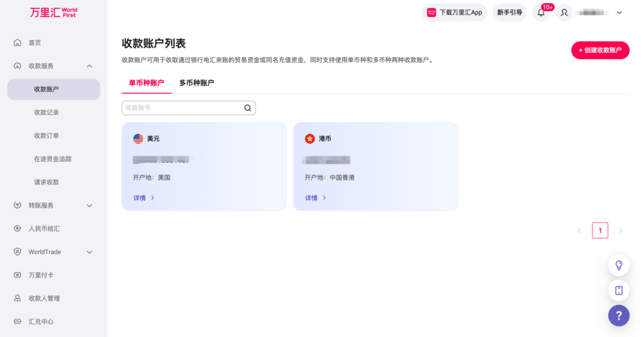Switch to 多币种账户 tab
This screenshot has height=337, width=644.
(x=196, y=83)
